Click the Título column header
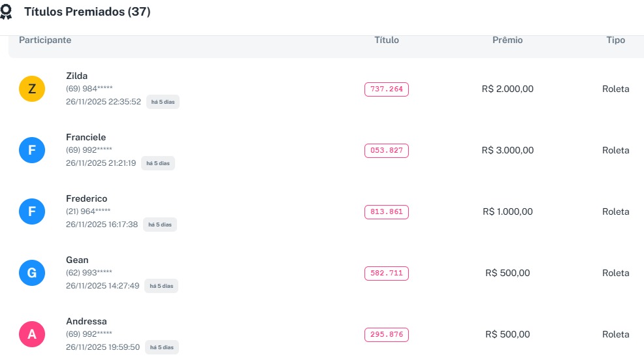 [387, 40]
